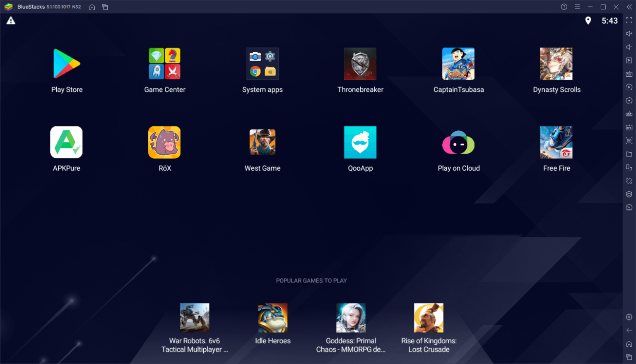Screen dimensions: 636x364
Task: Set a mock Location using the top-right pin icon
Action: 588,20
